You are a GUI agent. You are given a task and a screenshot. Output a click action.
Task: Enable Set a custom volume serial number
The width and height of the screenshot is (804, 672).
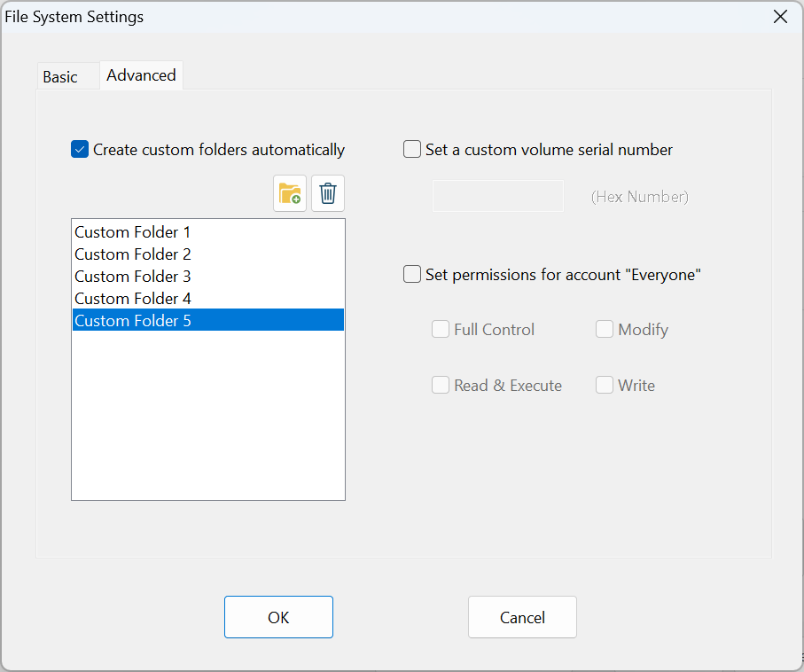(x=411, y=149)
